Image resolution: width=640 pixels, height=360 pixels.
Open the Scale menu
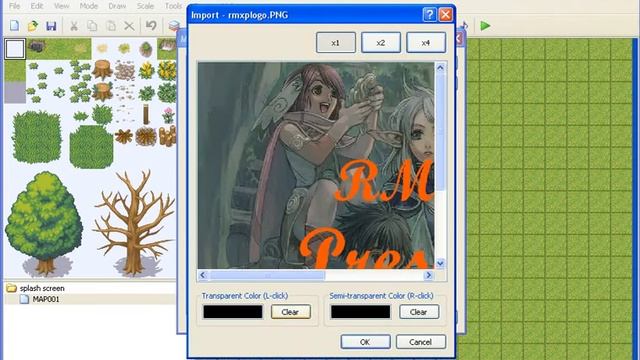(145, 6)
